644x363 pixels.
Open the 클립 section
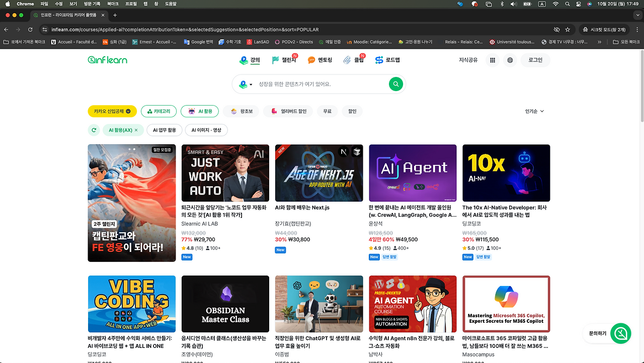click(354, 60)
